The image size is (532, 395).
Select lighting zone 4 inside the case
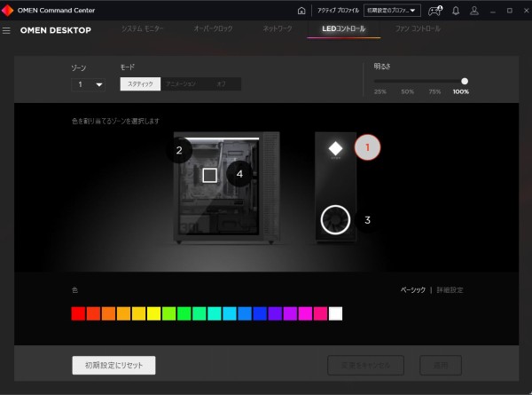pyautogui.click(x=239, y=174)
